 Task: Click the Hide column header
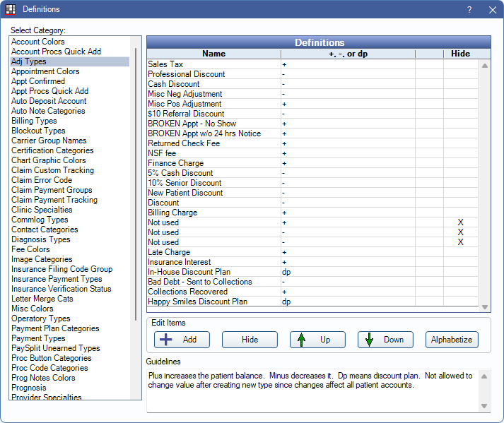[460, 54]
